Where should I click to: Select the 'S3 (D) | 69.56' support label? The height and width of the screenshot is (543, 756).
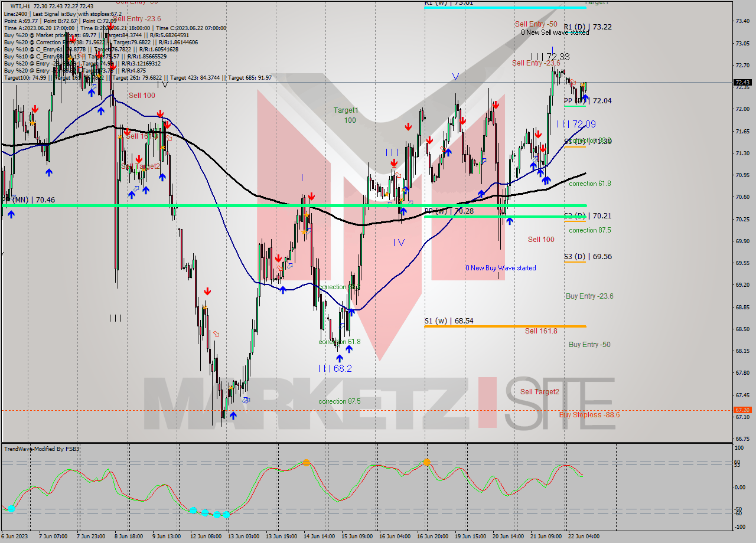[587, 256]
